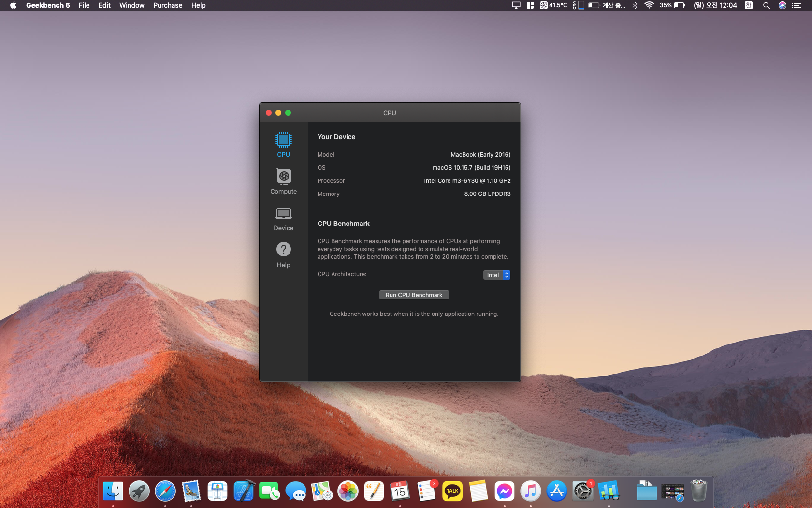This screenshot has width=812, height=508.
Task: Click the green zoom button of CPU window
Action: point(288,113)
